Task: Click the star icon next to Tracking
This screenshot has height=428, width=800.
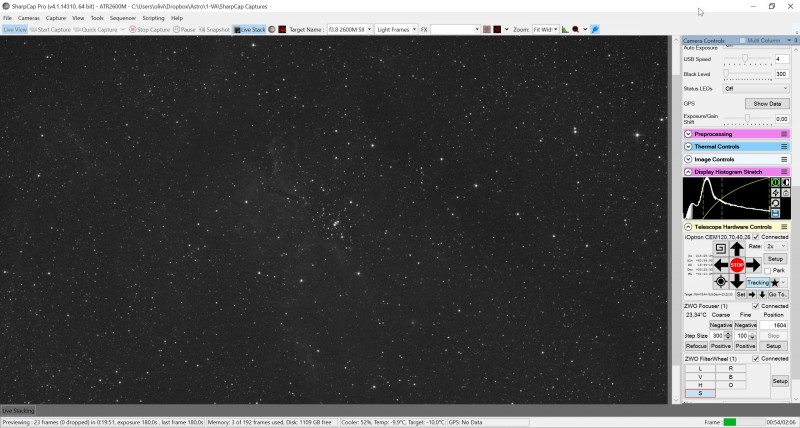Action: pyautogui.click(x=775, y=283)
